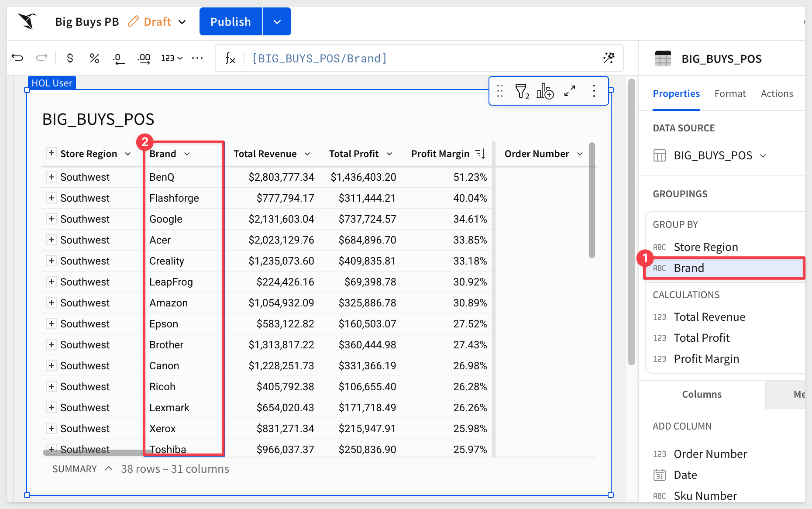Click the 123 type icon beside Order Number
Screen dimensions: 812x509
(x=660, y=454)
